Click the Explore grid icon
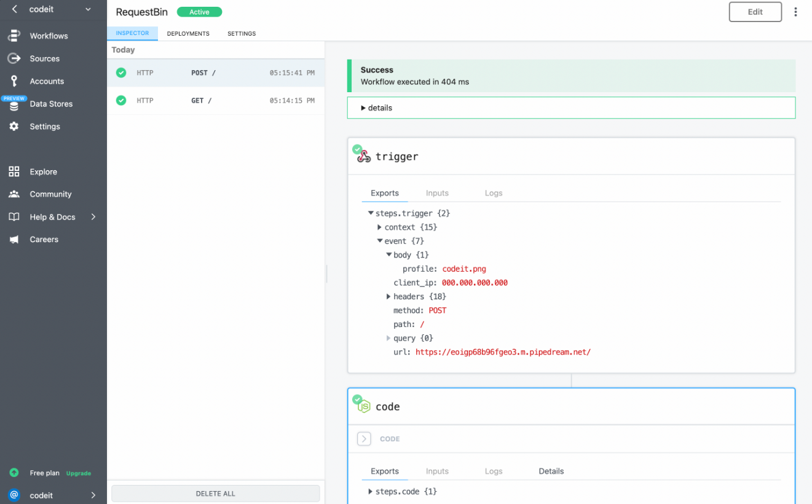 14,171
